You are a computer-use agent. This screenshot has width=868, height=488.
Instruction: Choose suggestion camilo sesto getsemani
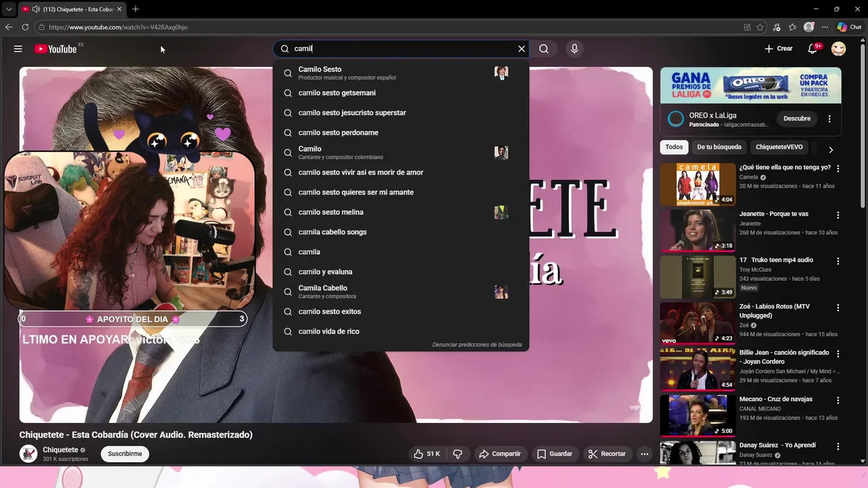(x=401, y=93)
